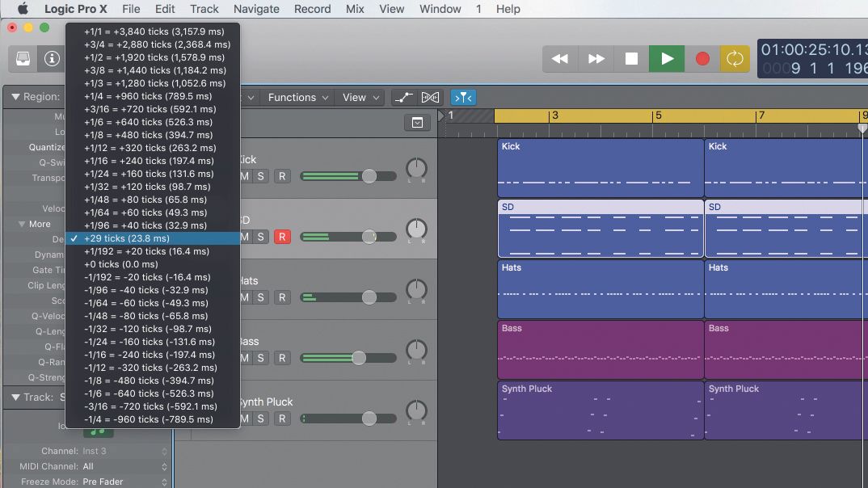Choose +1/16 = +240 ticks delay
The image size is (868, 488).
[x=153, y=161]
